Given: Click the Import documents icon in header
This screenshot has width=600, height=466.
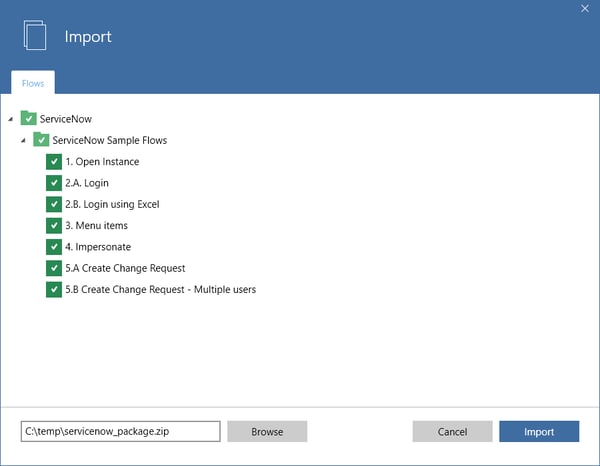Looking at the screenshot, I should click(x=35, y=36).
